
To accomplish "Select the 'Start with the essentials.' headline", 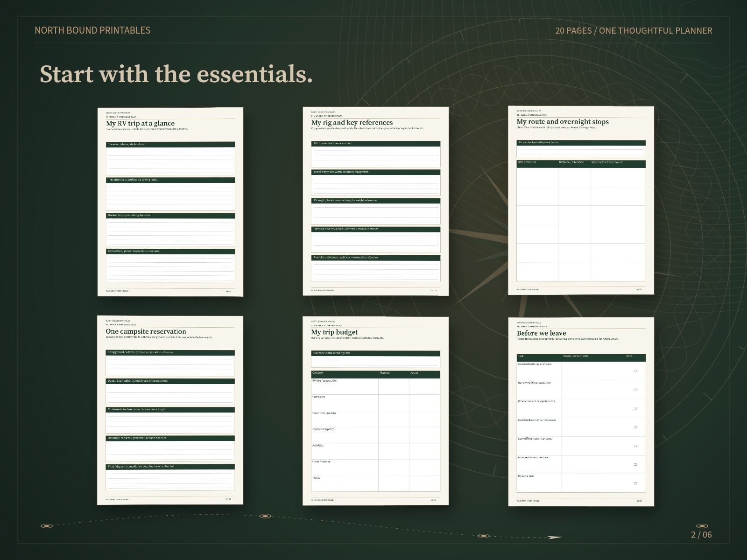I will (x=176, y=74).
